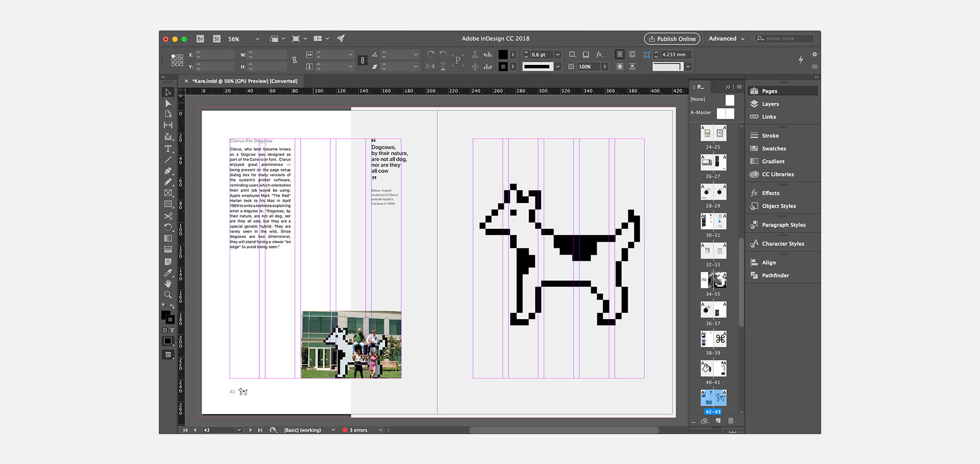Toggle constrain width and height proportions
This screenshot has height=464, width=980.
[295, 60]
